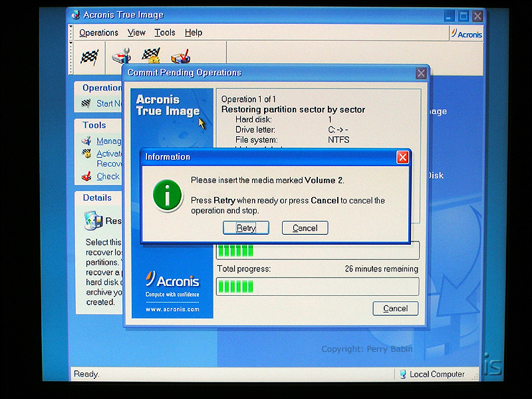
Task: Click the Local Computer icon in status bar
Action: point(402,374)
